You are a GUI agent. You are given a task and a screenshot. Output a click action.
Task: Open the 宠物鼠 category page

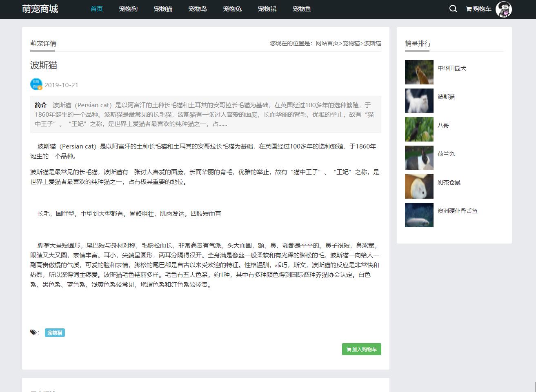pos(267,9)
